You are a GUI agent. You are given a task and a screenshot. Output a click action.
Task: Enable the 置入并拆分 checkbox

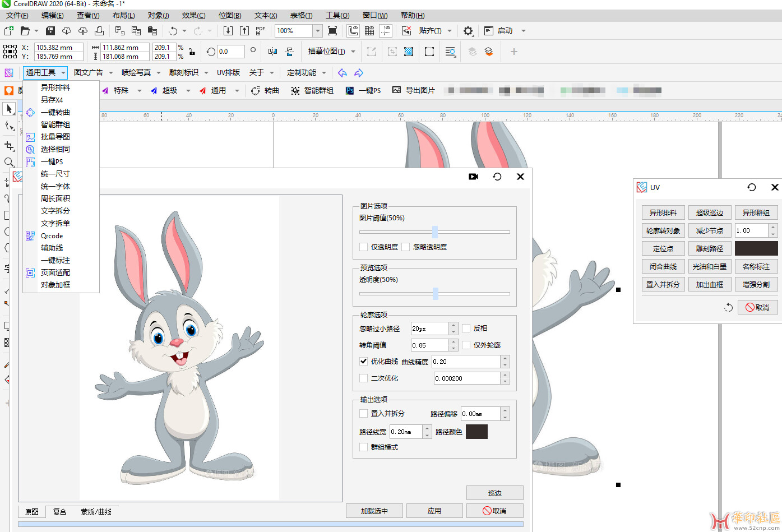tap(364, 414)
